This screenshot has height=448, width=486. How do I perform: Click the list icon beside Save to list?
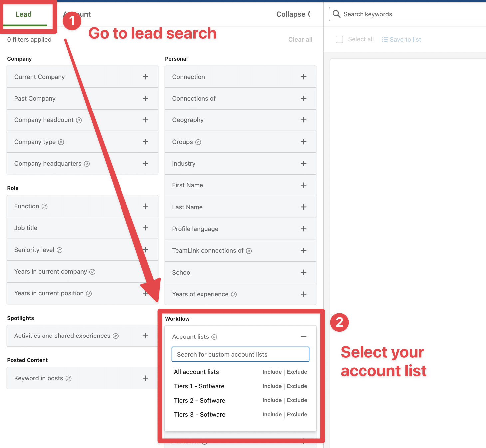385,39
